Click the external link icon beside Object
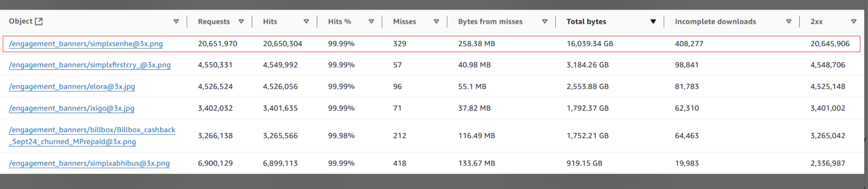Viewport: 868px width, 189px height. [x=39, y=21]
